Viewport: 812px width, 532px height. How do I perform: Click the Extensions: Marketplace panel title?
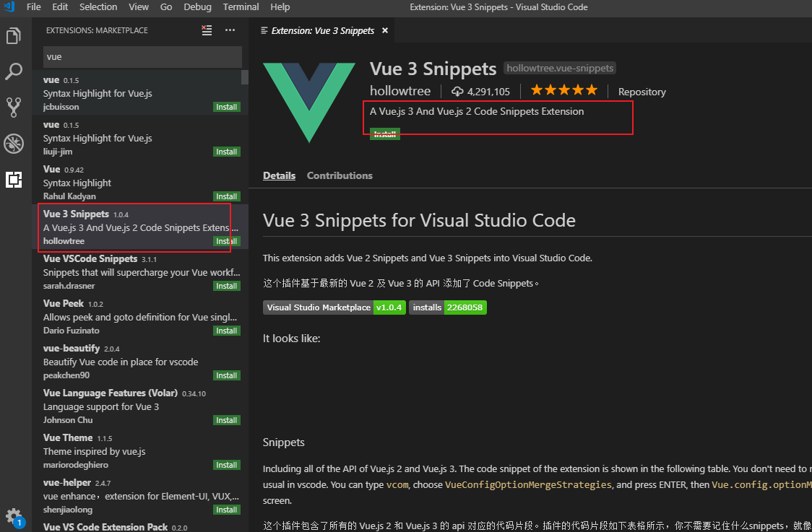[97, 30]
